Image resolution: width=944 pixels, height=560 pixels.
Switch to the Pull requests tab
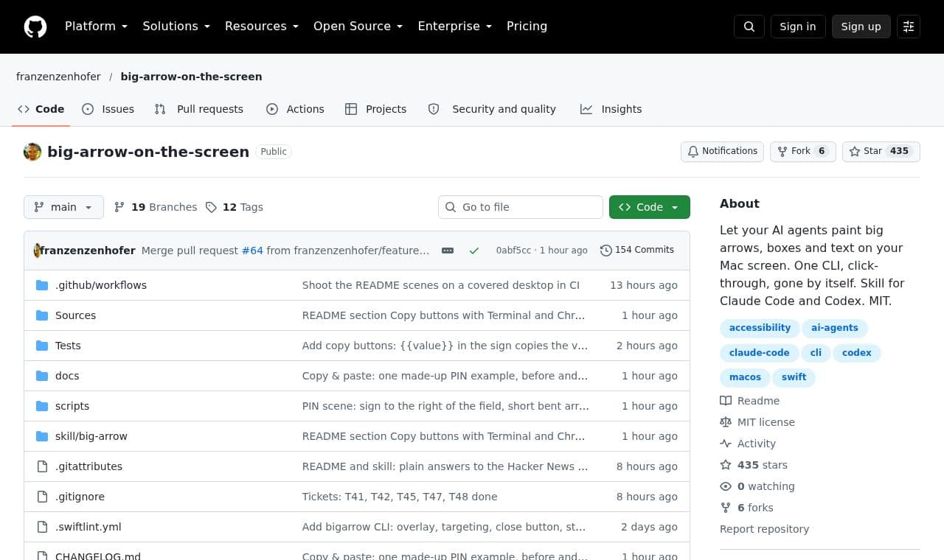[x=199, y=109]
